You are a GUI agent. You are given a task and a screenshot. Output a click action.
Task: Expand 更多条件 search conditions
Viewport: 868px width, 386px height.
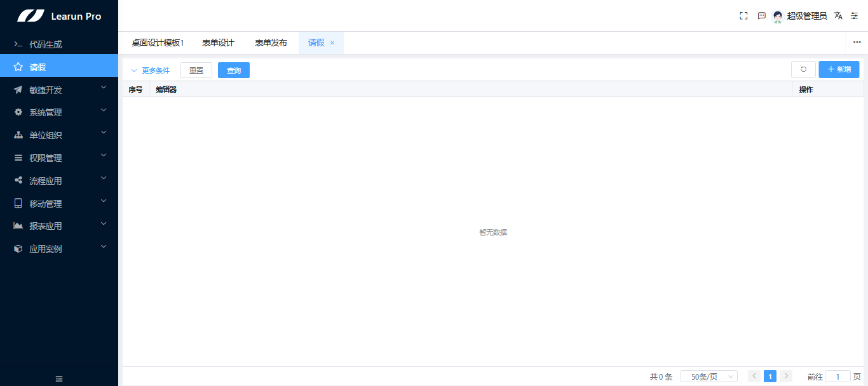click(151, 70)
